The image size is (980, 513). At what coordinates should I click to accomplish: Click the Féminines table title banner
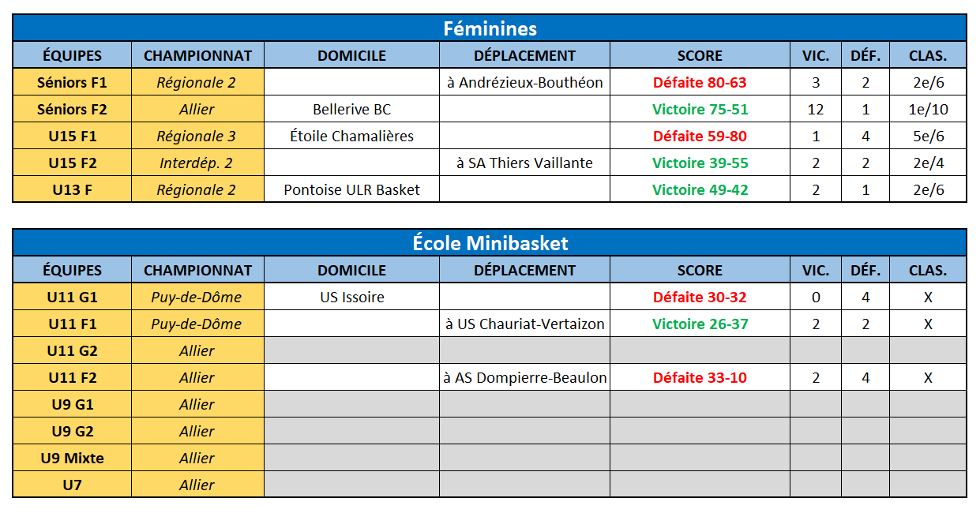click(x=490, y=28)
